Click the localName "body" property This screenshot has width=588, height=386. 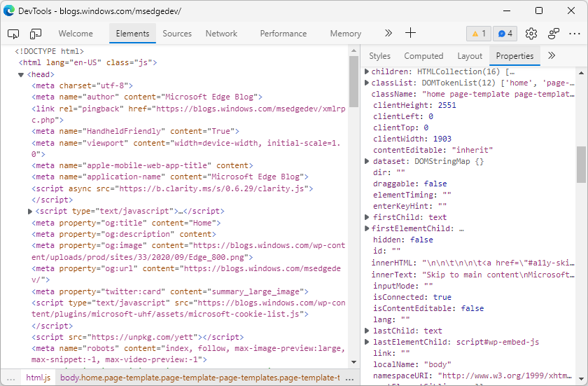412,364
